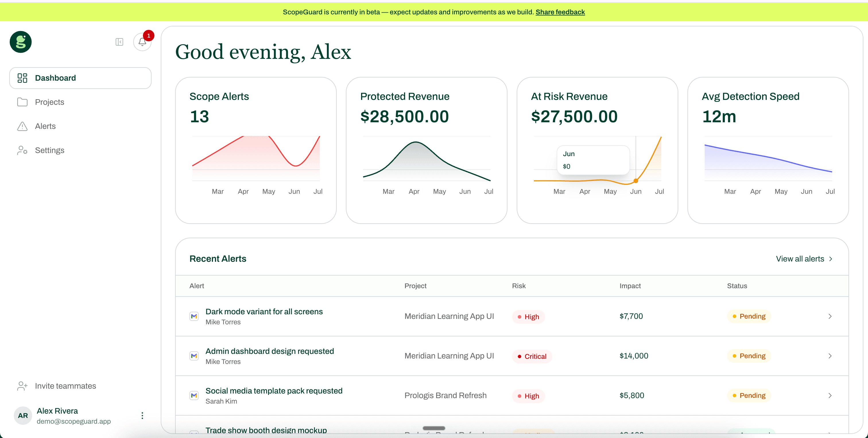Click the $5,800 impact value
868x438 pixels.
(x=632, y=396)
